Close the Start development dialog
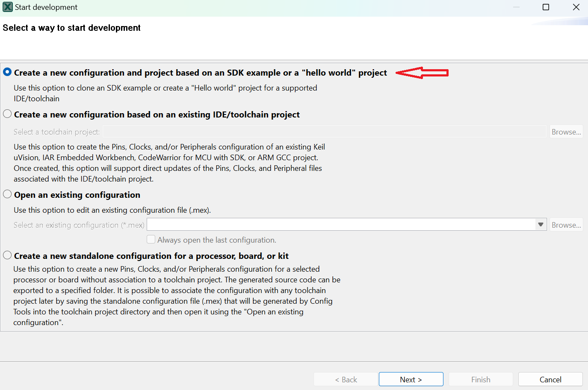Viewport: 588px width, 390px height. point(576,7)
